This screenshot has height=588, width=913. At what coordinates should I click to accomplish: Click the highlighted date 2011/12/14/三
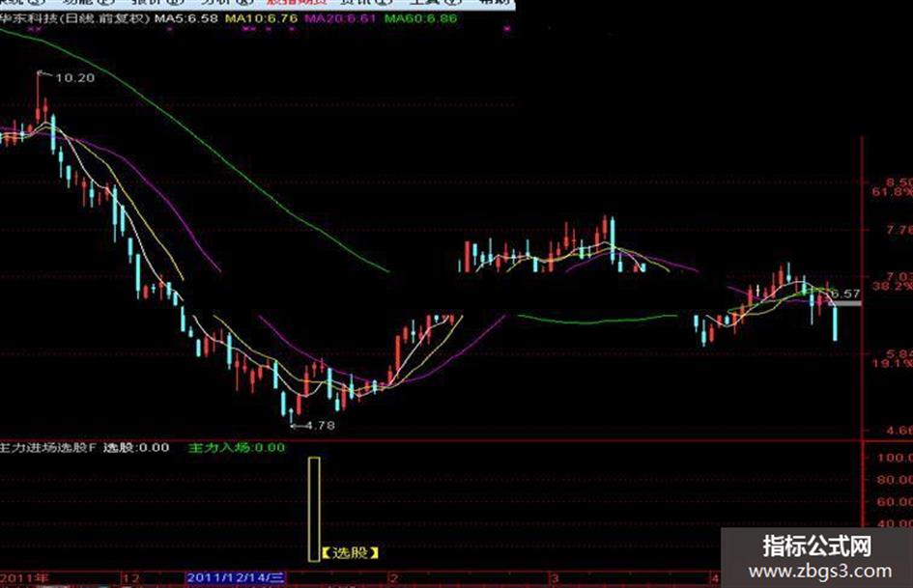tap(236, 577)
